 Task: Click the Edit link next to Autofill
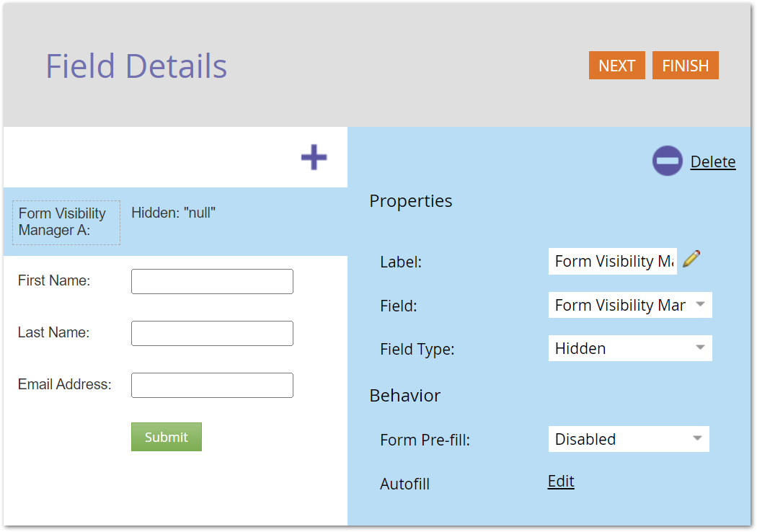pos(560,481)
